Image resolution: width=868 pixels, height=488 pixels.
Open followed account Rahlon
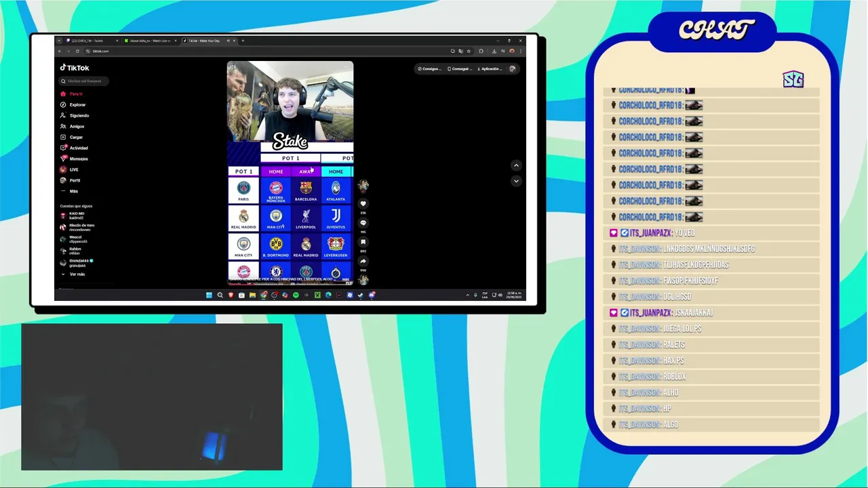tap(71, 250)
